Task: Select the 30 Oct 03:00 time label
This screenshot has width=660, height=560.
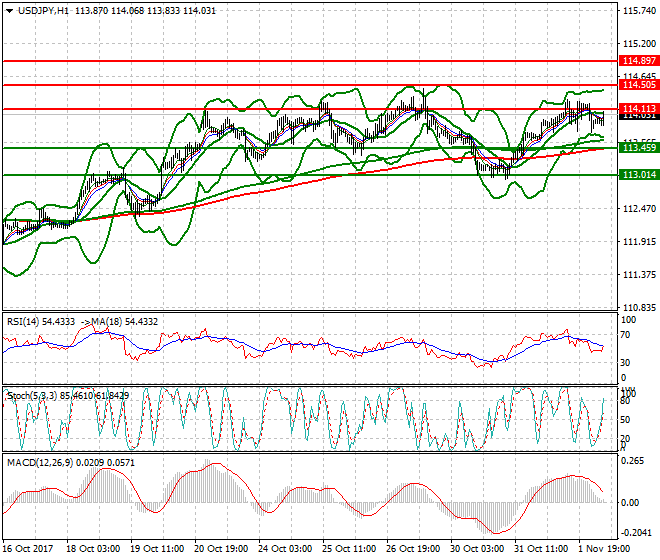Action: (x=477, y=549)
